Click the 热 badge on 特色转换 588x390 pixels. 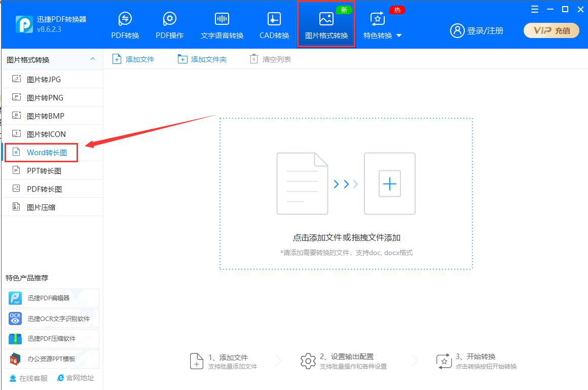click(397, 10)
